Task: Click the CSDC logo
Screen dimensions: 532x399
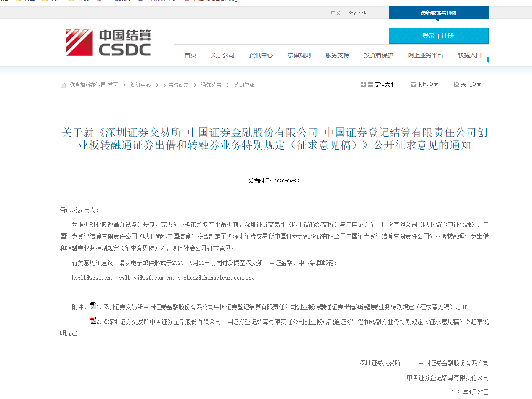Action: (x=108, y=42)
